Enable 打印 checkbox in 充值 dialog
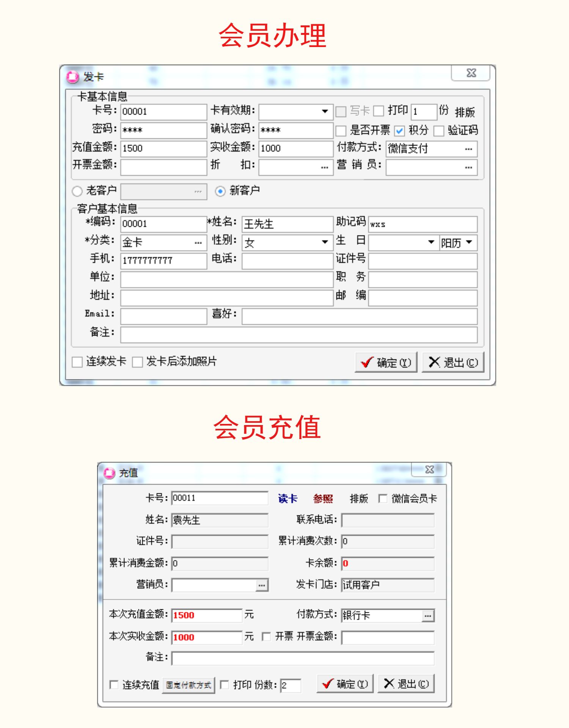This screenshot has height=728, width=569. point(224,684)
